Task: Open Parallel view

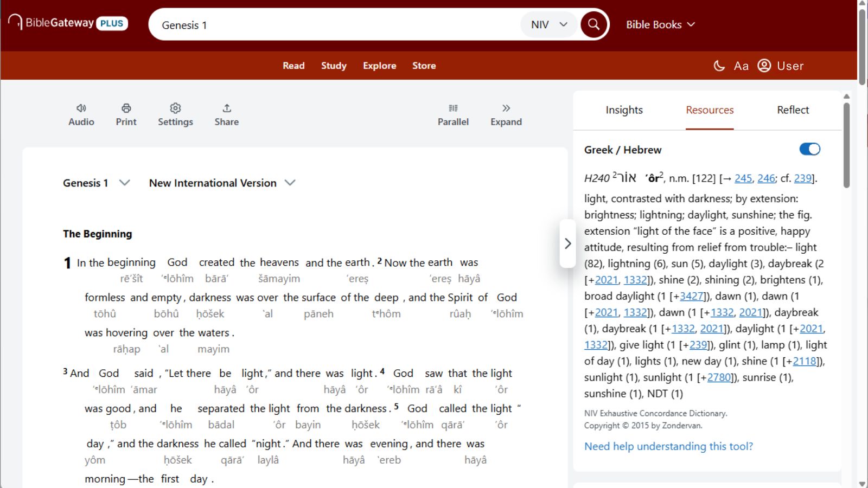Action: 453,115
